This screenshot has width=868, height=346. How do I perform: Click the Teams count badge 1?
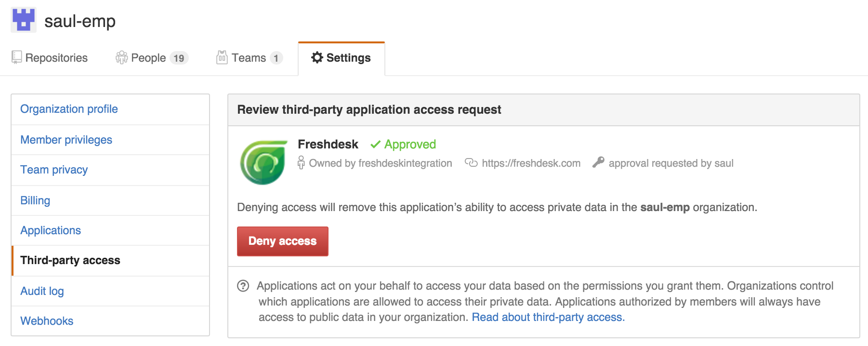pyautogui.click(x=276, y=58)
